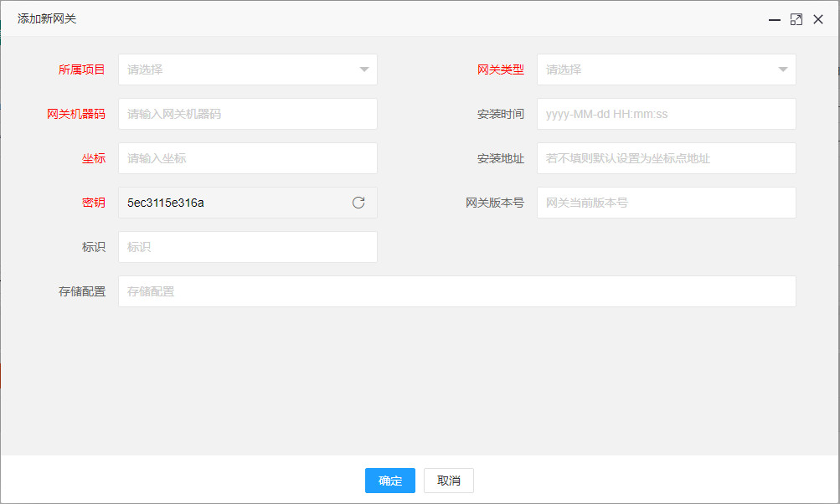Focus the 存储配置 input field
Image resolution: width=840 pixels, height=504 pixels.
pos(457,291)
